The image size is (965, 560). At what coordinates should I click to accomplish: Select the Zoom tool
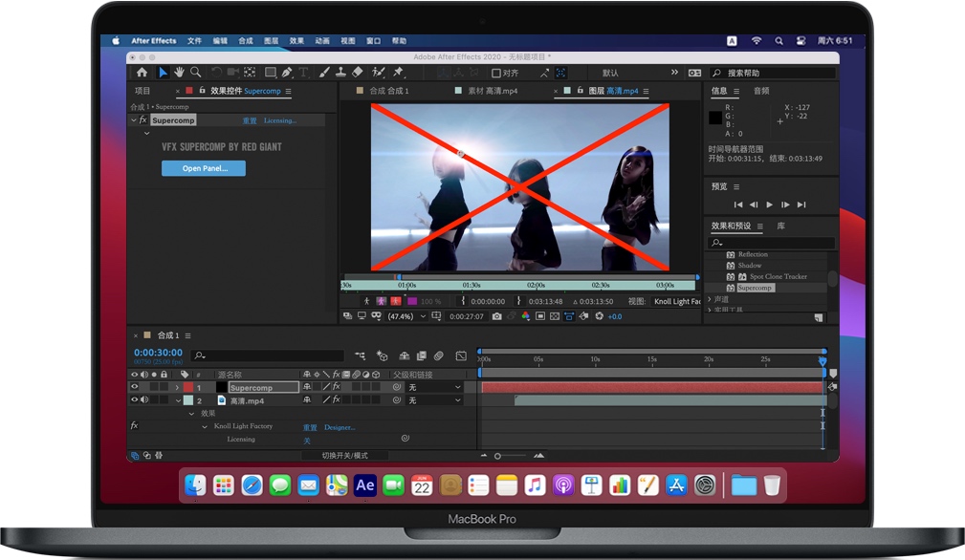196,72
